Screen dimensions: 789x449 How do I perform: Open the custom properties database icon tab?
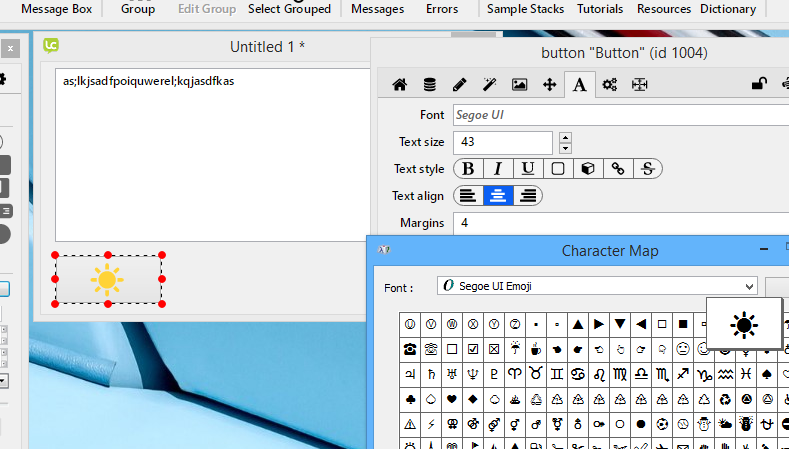point(429,85)
